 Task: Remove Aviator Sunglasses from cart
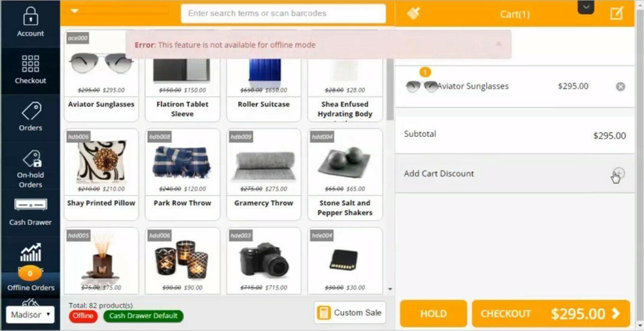pos(620,86)
